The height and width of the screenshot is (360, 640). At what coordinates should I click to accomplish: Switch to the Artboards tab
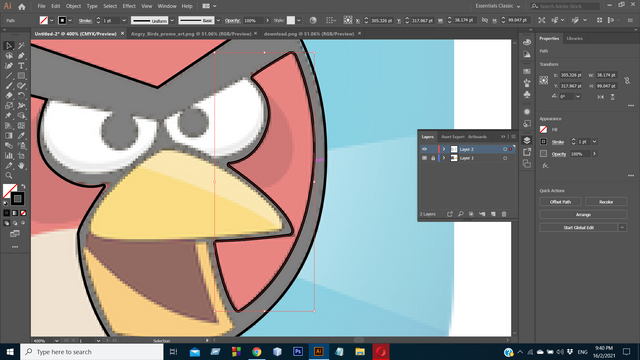coord(477,137)
